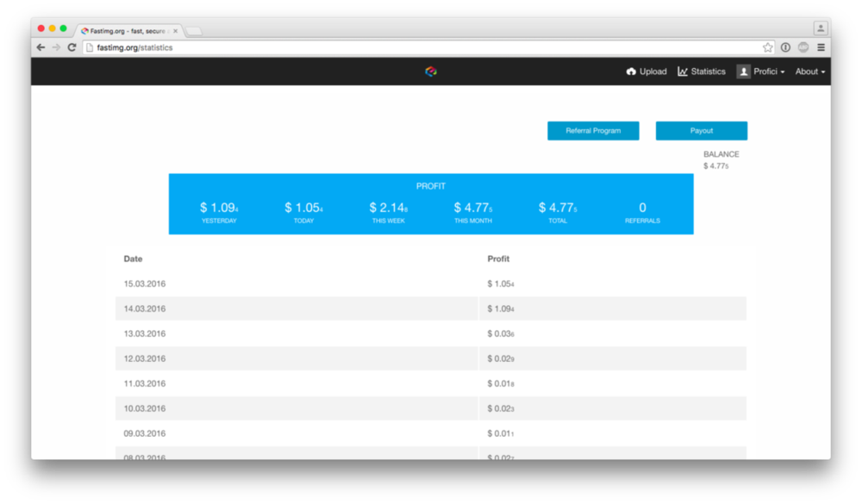Click the Payout button
The height and width of the screenshot is (504, 862).
click(x=701, y=131)
